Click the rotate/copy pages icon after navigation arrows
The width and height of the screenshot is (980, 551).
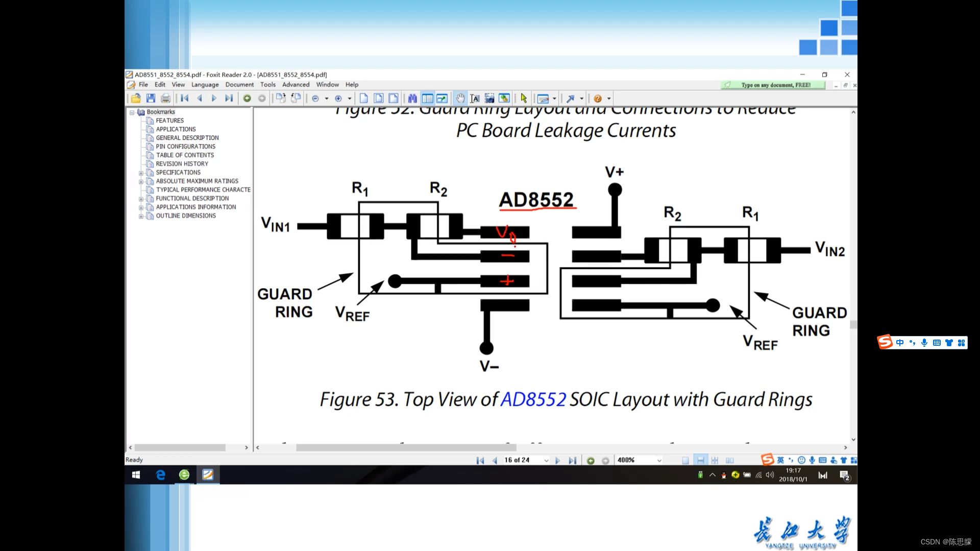pyautogui.click(x=281, y=99)
